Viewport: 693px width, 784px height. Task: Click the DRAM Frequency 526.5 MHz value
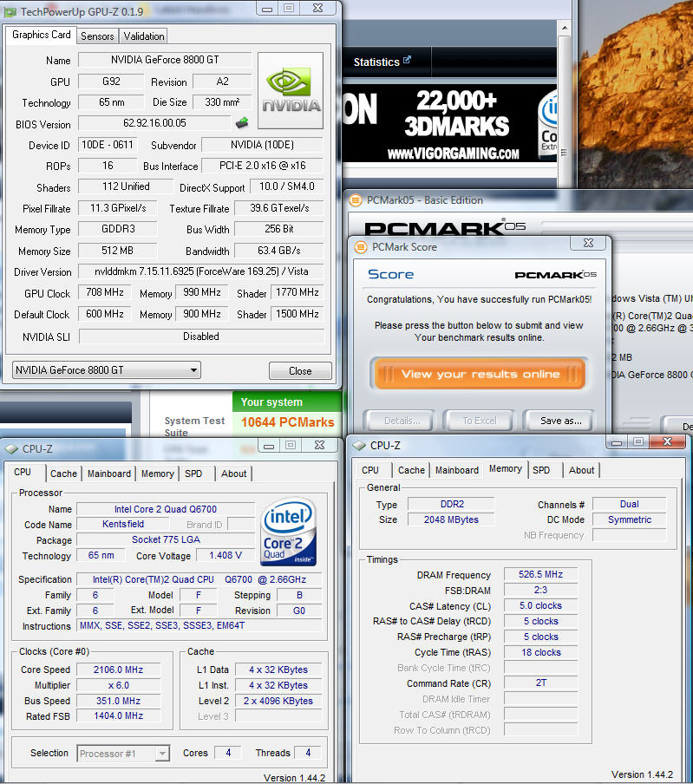pos(540,574)
